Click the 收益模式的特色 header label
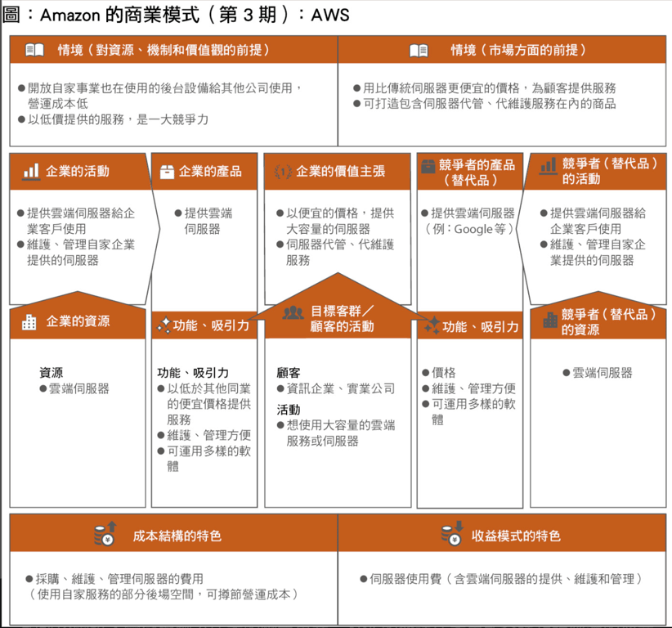 pos(516,536)
